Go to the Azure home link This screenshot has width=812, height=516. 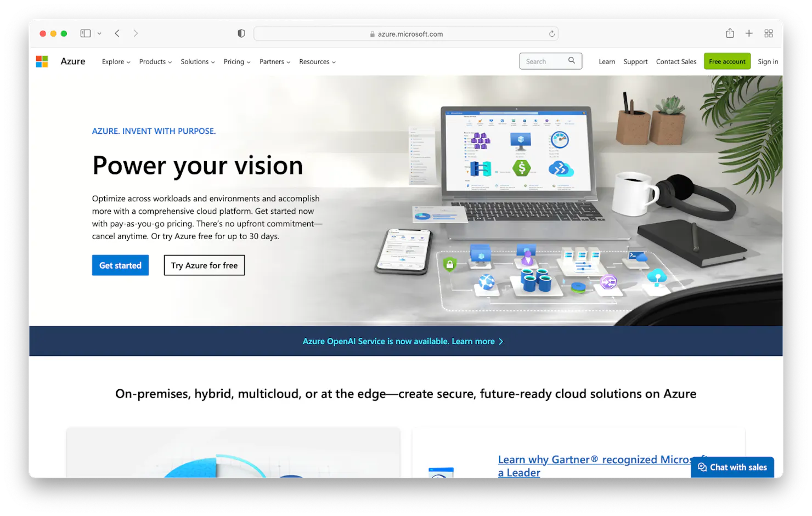tap(73, 61)
